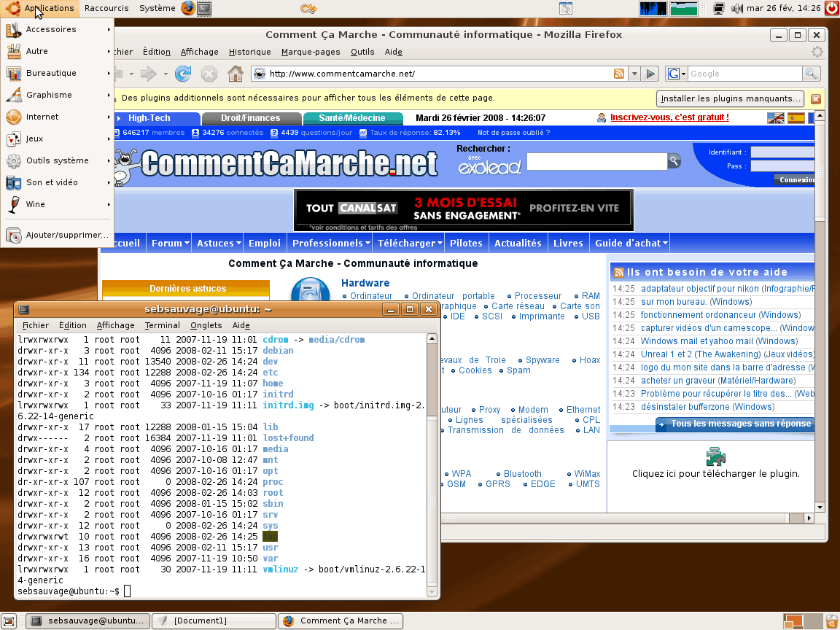This screenshot has width=840, height=630.
Task: Open the URL history dropdown arrow
Action: 634,74
